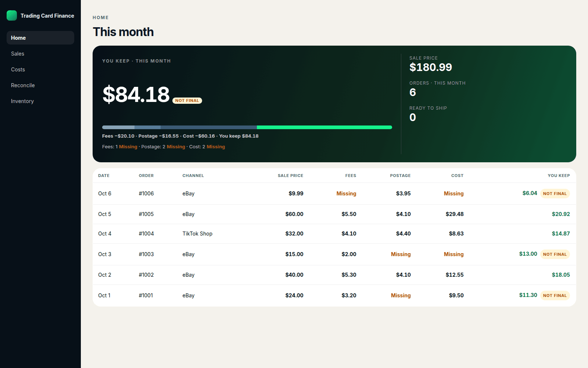Click Missing cost for order #1003
Viewport: 588px width, 368px height.
pos(453,254)
